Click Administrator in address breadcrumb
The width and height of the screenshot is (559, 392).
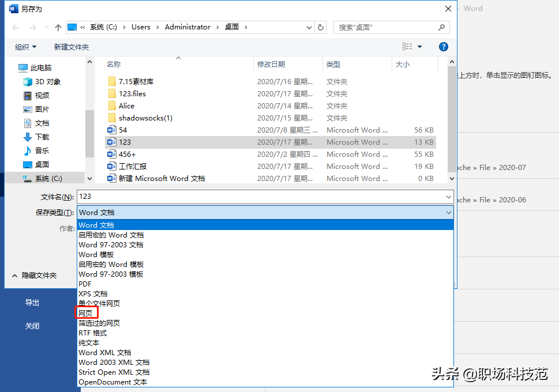(187, 27)
